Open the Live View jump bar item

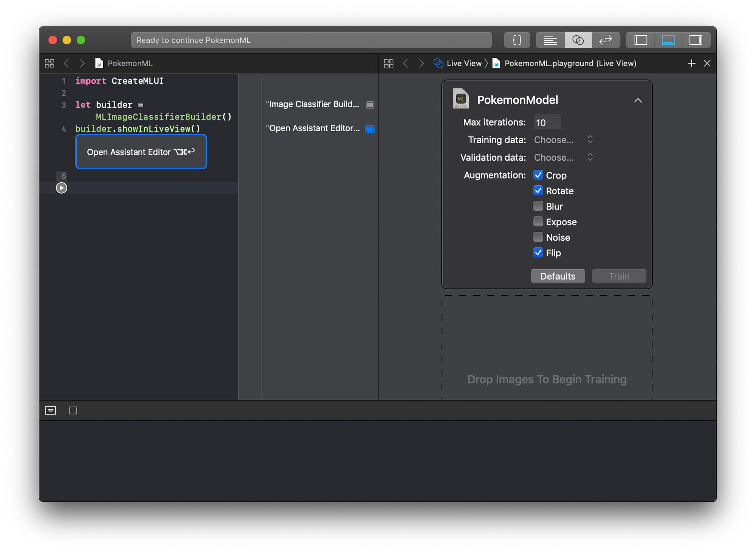click(458, 64)
